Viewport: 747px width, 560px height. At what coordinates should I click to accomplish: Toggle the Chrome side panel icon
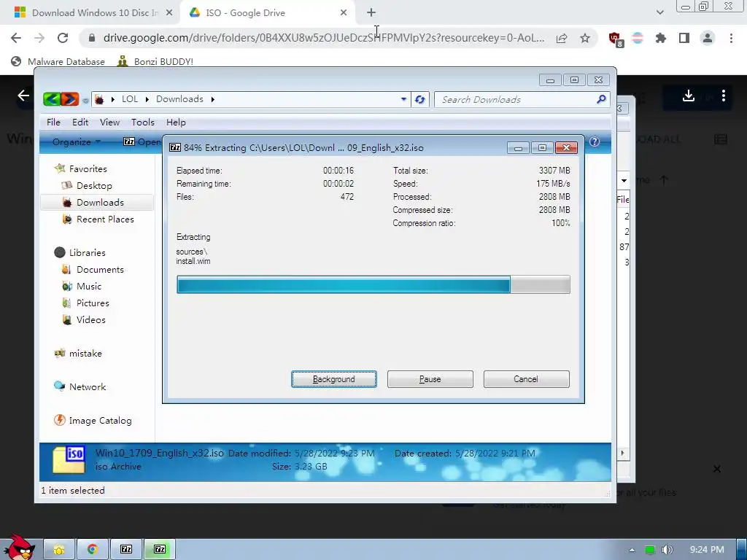684,38
